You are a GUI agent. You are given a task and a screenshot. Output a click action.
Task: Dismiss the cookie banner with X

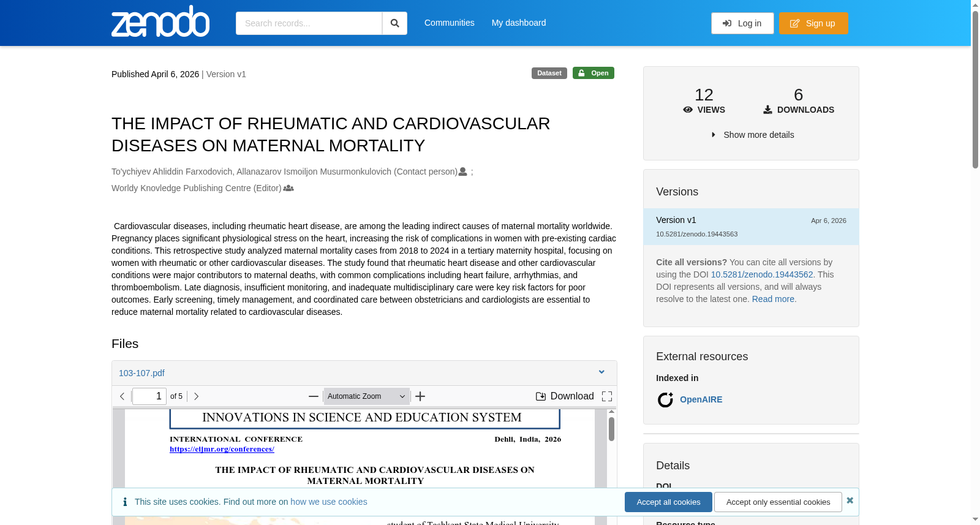pos(850,500)
